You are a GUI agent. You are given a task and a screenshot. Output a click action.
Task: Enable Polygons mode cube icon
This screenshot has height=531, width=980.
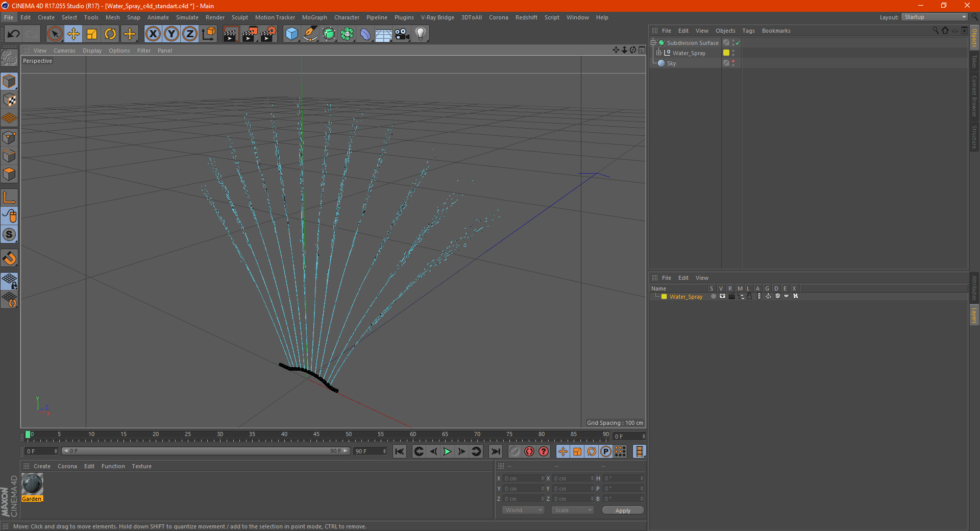tap(9, 174)
